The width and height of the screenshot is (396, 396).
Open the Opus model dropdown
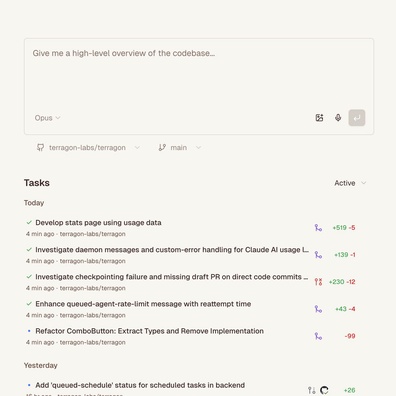(47, 118)
